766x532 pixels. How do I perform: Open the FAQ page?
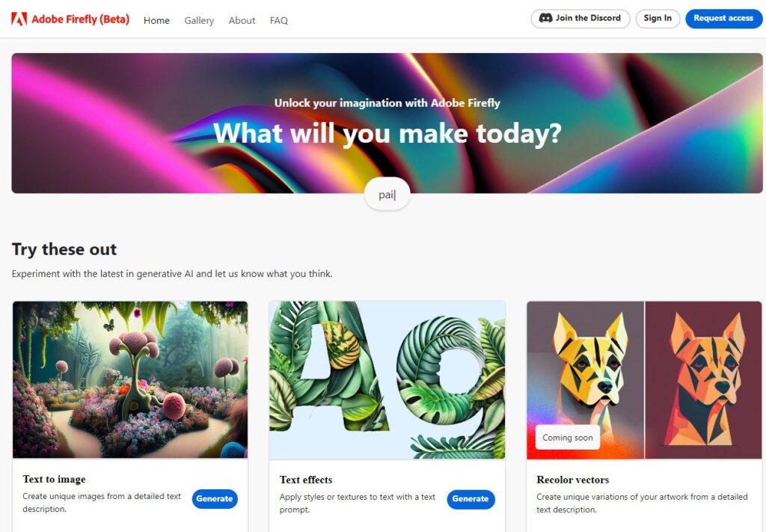click(x=279, y=20)
